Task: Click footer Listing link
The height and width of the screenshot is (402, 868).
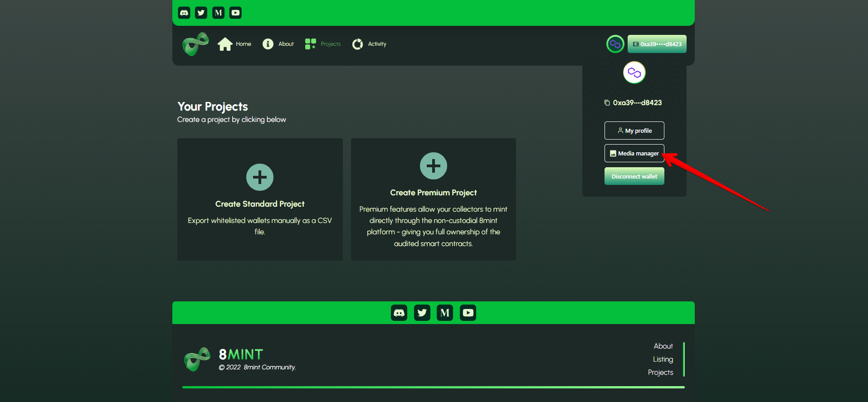Action: (663, 359)
